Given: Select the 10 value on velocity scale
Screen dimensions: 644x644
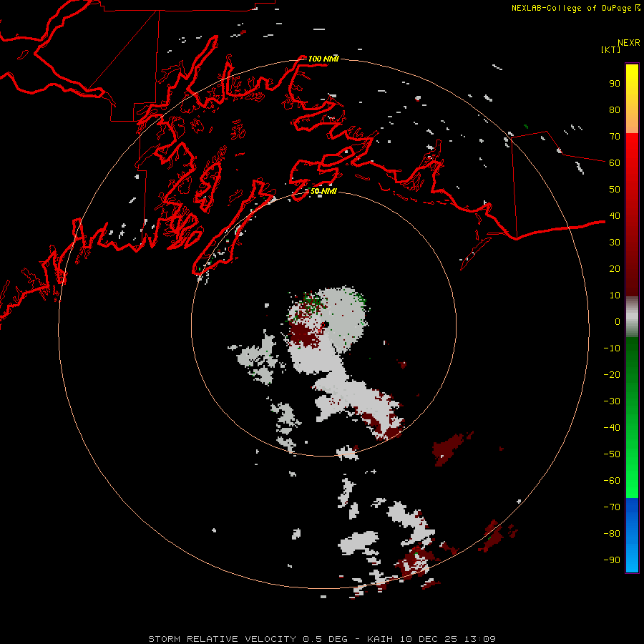Looking at the screenshot, I should [x=615, y=296].
